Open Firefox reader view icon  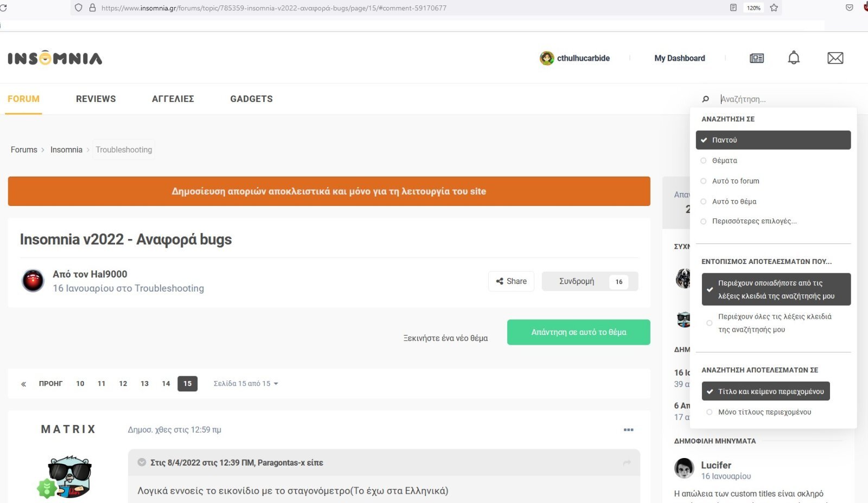[733, 8]
